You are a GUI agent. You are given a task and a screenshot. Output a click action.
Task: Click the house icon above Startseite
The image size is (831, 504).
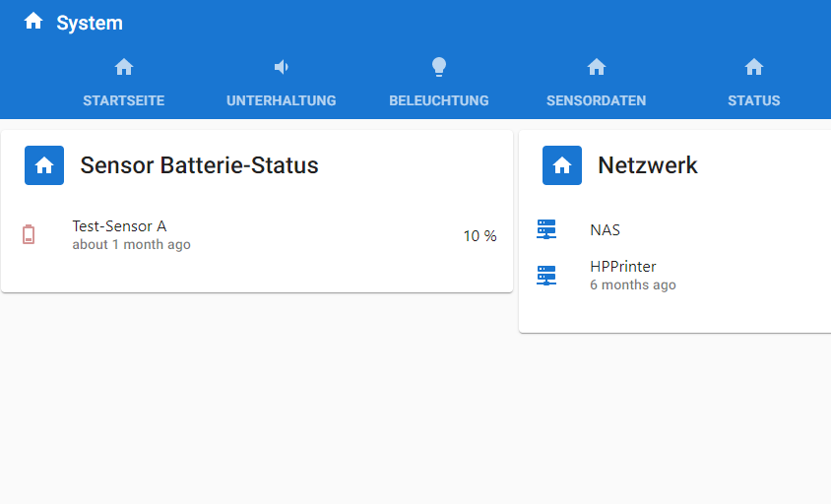124,67
